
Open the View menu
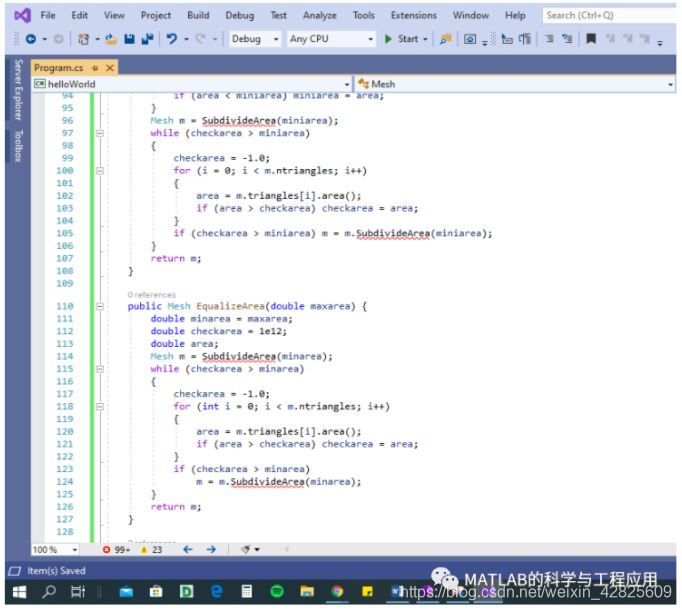click(114, 16)
